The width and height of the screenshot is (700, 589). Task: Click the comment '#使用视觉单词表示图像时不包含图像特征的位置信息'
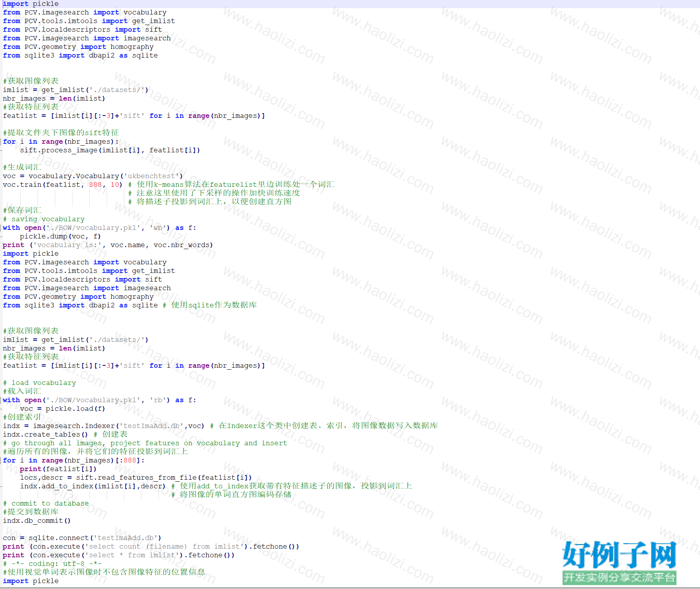tap(104, 572)
